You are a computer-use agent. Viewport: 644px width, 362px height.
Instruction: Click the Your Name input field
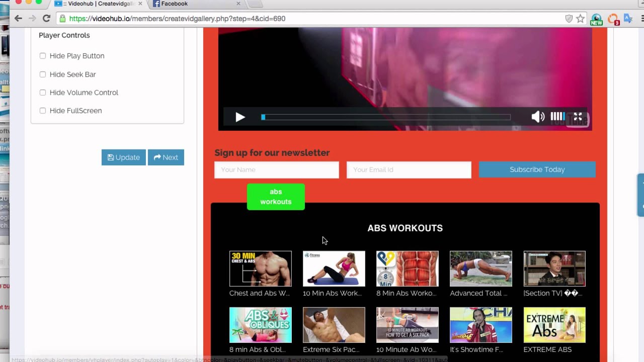point(277,169)
